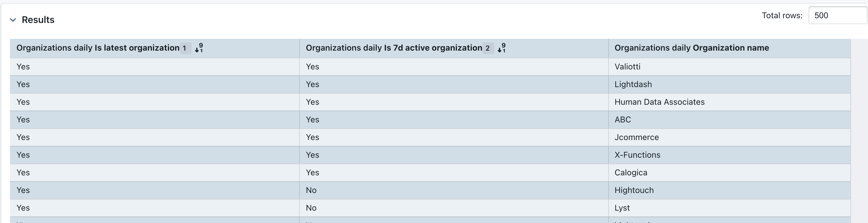The image size is (868, 223).
Task: Select the ABC organization row
Action: 622,119
